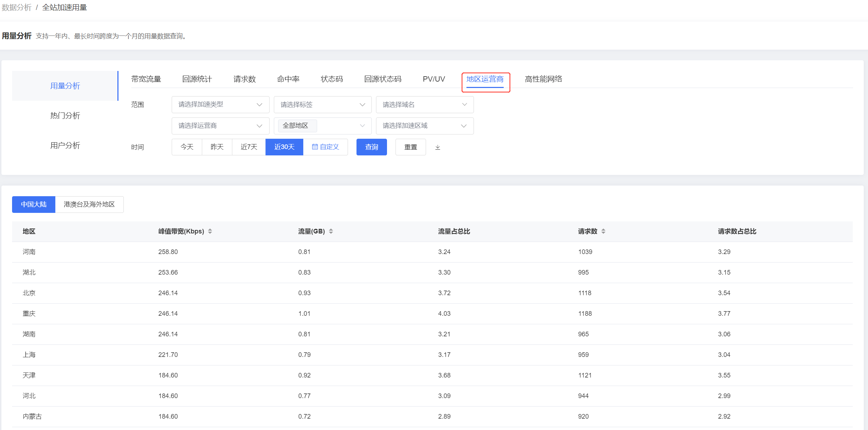Click traffic share value 3.72
Viewport: 868px width, 430px height.
click(444, 293)
